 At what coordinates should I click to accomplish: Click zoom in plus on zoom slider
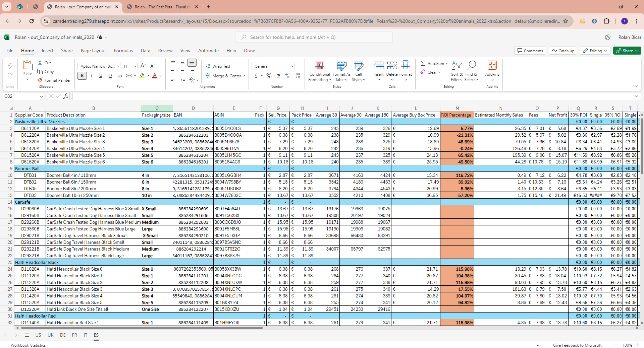(x=638, y=345)
